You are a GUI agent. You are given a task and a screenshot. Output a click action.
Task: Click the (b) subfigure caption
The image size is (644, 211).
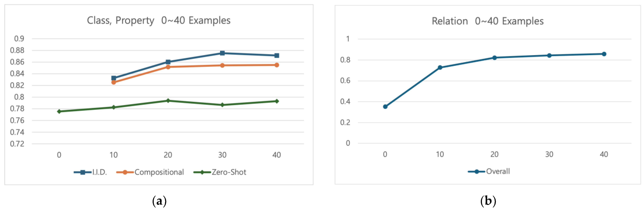coord(488,201)
